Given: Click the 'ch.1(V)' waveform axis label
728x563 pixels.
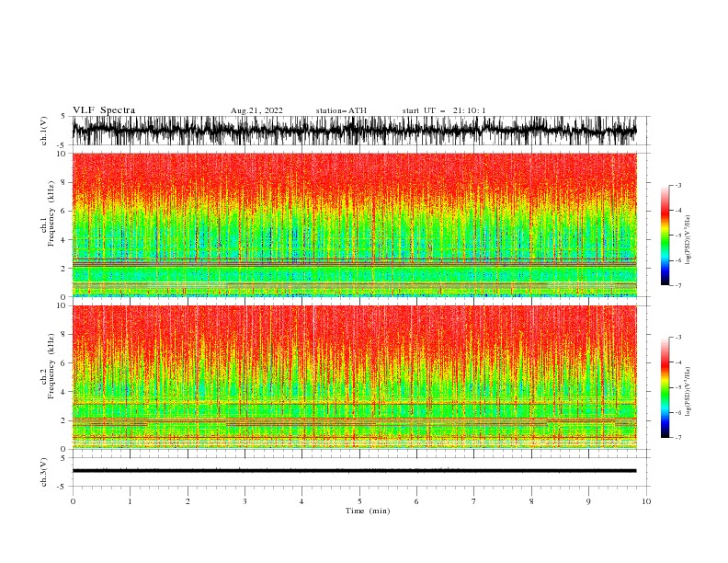Looking at the screenshot, I should [44, 131].
